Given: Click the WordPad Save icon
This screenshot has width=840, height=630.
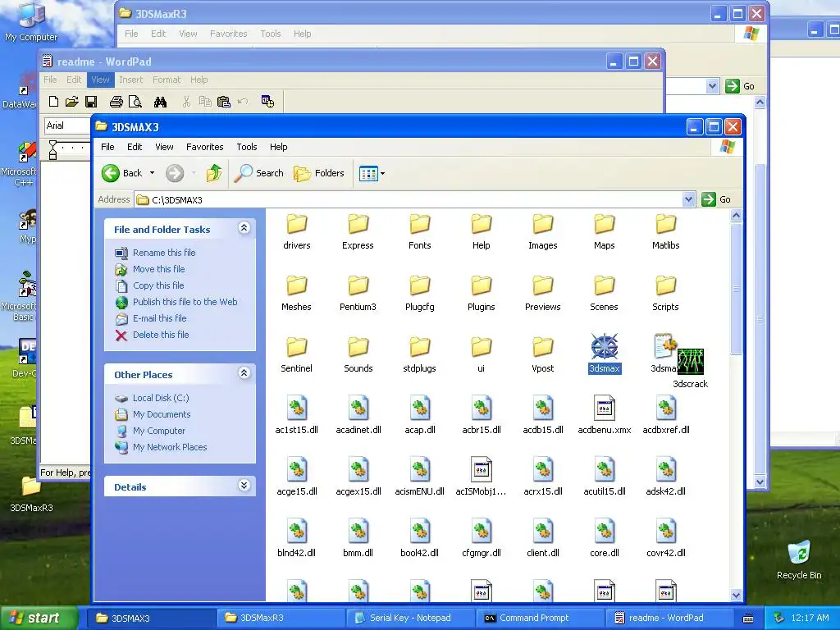Looking at the screenshot, I should pyautogui.click(x=91, y=101).
